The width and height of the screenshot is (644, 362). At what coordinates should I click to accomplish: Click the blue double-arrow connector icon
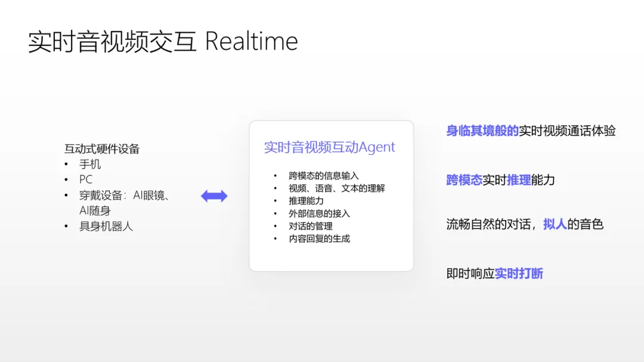click(214, 196)
